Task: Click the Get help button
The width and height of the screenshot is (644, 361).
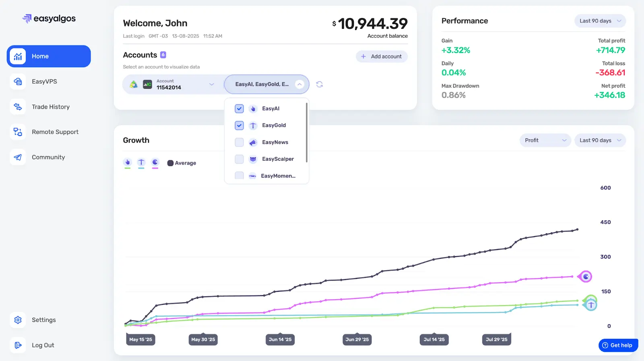Action: click(618, 345)
